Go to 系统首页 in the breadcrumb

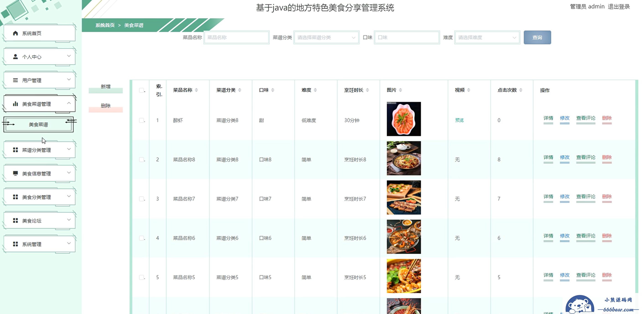pyautogui.click(x=105, y=25)
